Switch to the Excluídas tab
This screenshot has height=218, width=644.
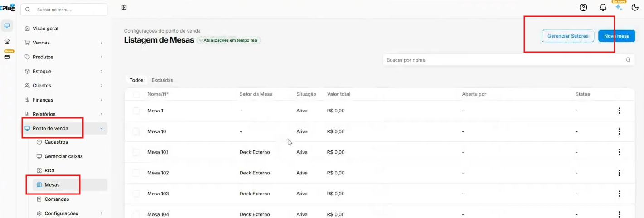coord(162,80)
